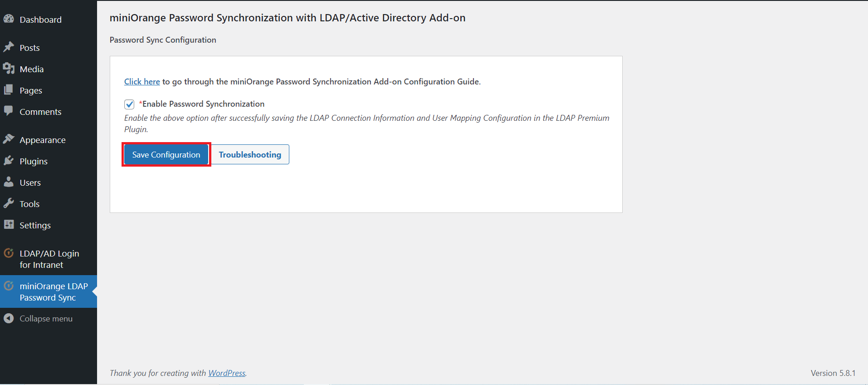The image size is (868, 385).
Task: Click the Comments speech bubble icon
Action: 9,111
